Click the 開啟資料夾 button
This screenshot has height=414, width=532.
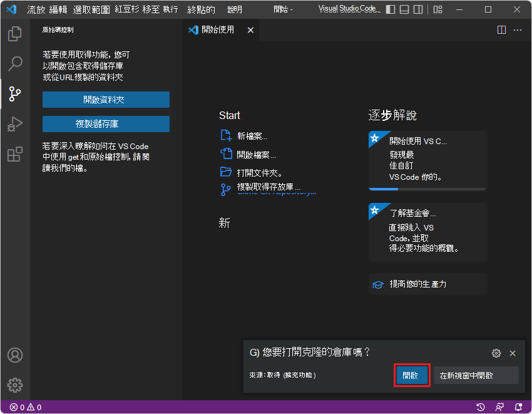coord(106,99)
